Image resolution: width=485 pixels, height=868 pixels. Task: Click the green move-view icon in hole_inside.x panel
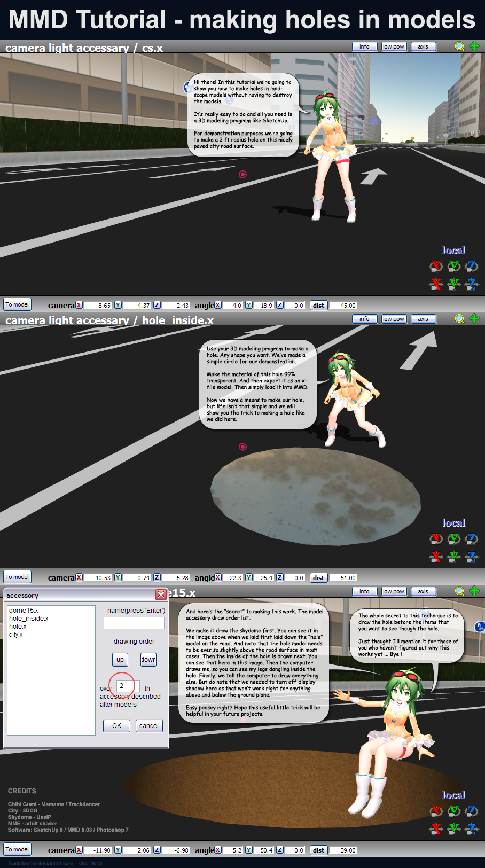474,318
